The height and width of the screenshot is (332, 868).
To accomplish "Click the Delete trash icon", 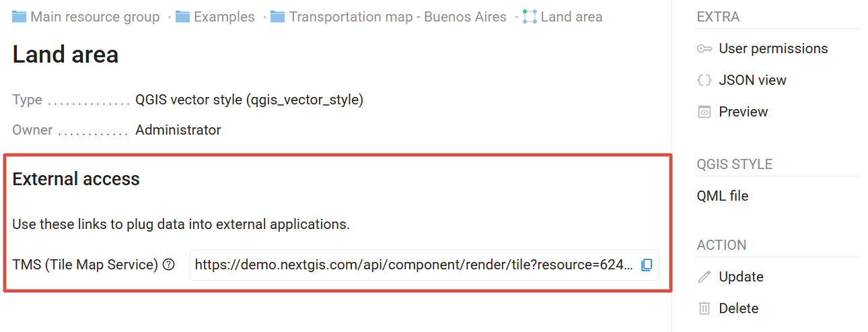I will pyautogui.click(x=704, y=308).
